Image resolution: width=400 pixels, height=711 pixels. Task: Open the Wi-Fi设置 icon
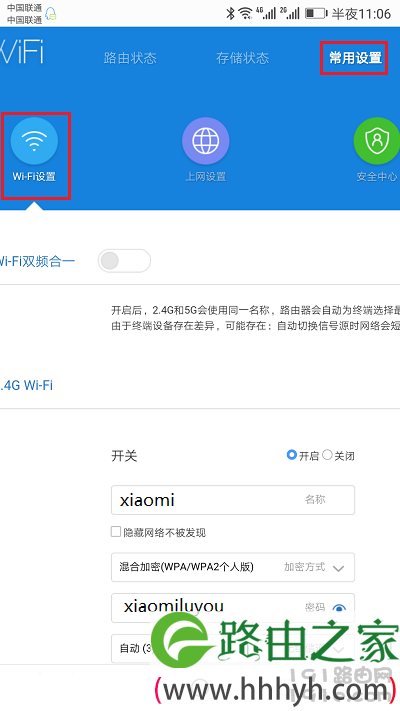(34, 141)
